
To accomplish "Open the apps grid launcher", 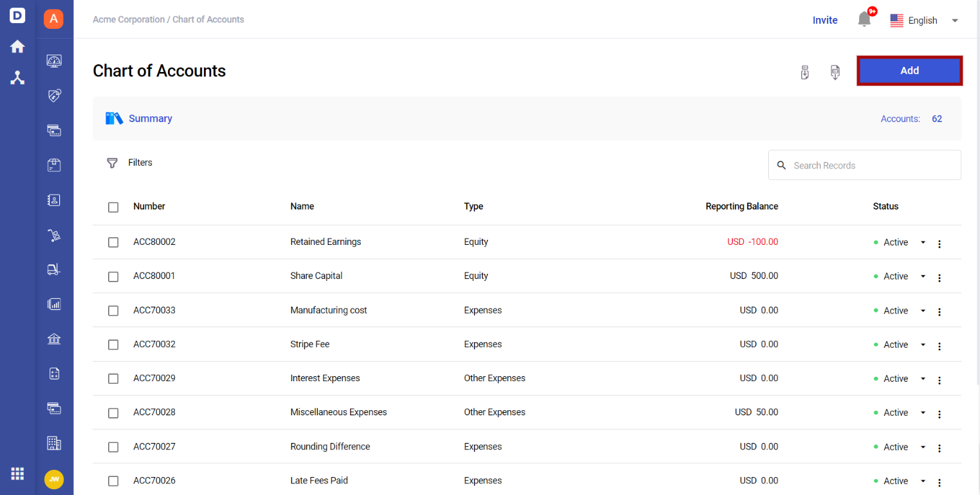I will tap(17, 474).
